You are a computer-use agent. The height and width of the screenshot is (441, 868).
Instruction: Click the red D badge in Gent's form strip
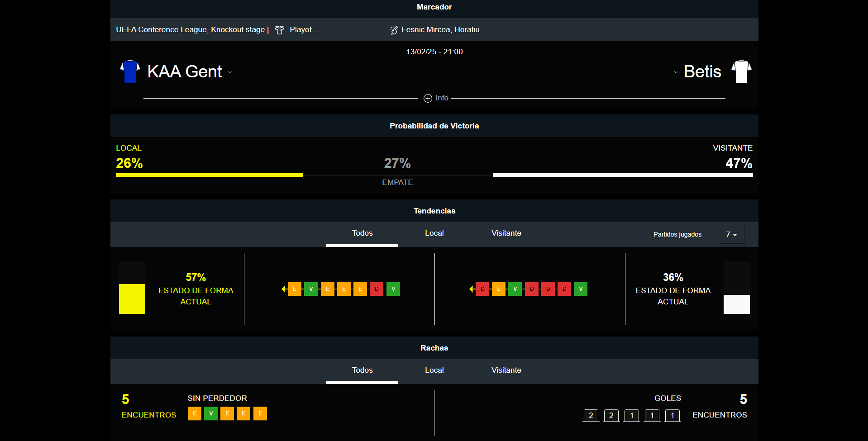point(377,289)
